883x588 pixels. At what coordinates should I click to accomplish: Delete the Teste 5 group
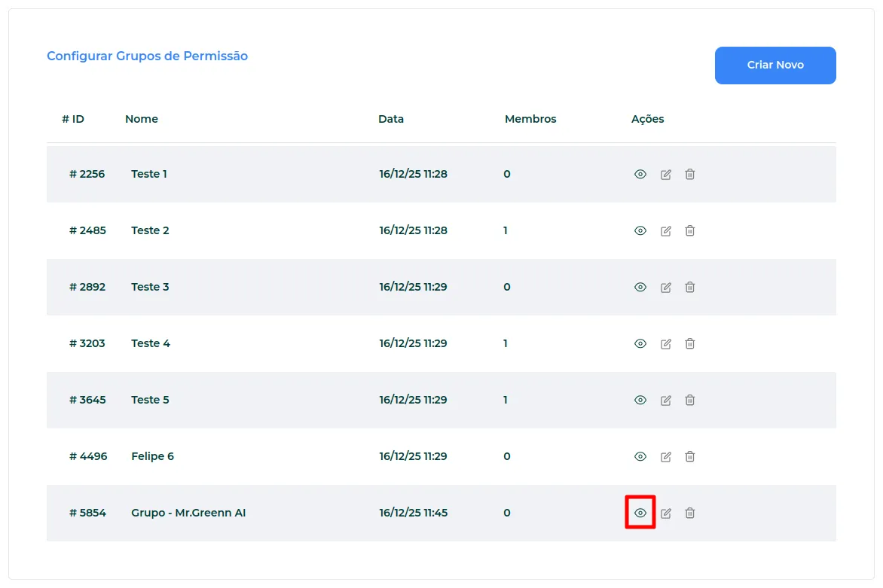click(690, 400)
